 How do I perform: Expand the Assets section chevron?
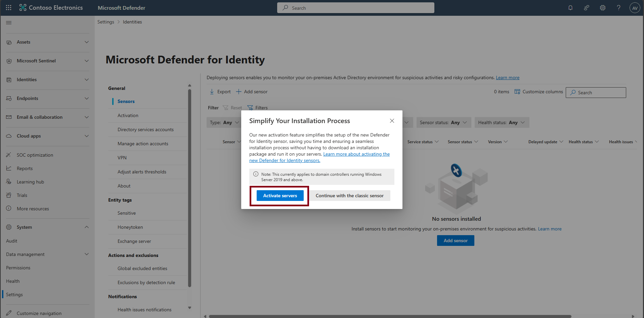tap(87, 42)
